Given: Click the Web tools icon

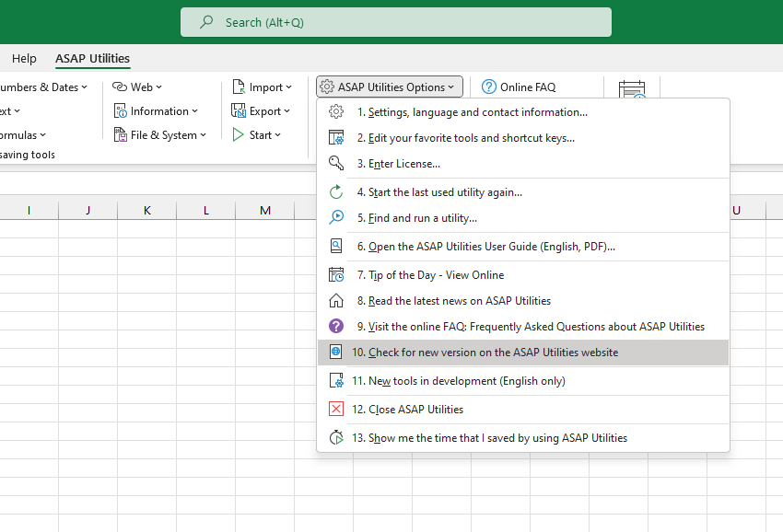Looking at the screenshot, I should tap(119, 87).
